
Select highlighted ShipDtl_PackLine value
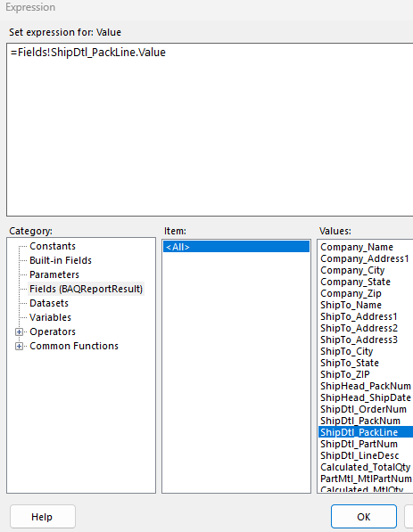[366, 432]
